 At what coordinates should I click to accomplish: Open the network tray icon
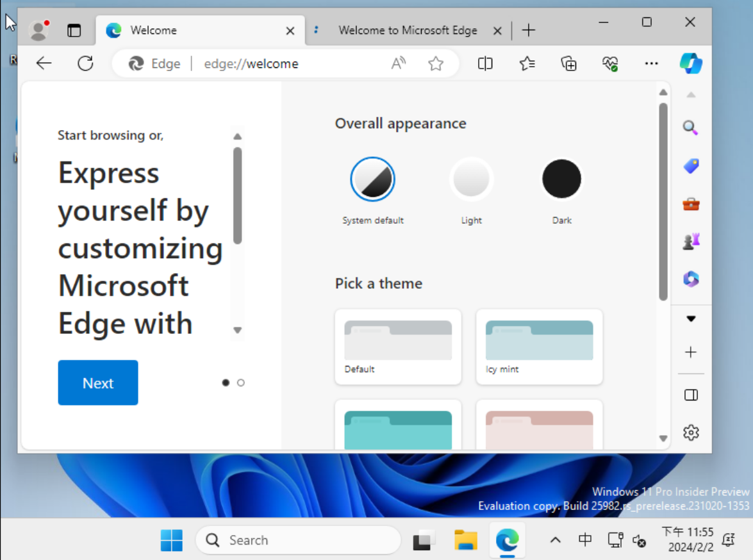coord(615,540)
